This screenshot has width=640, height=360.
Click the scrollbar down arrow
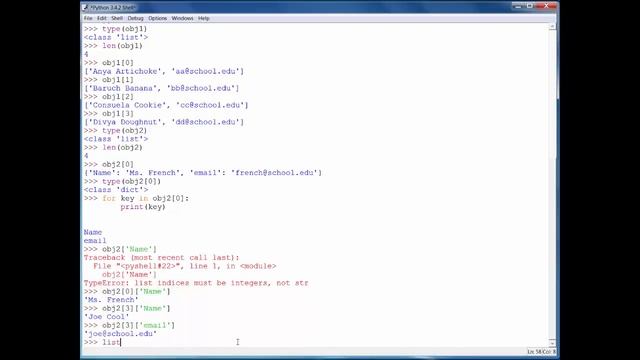coord(552,342)
